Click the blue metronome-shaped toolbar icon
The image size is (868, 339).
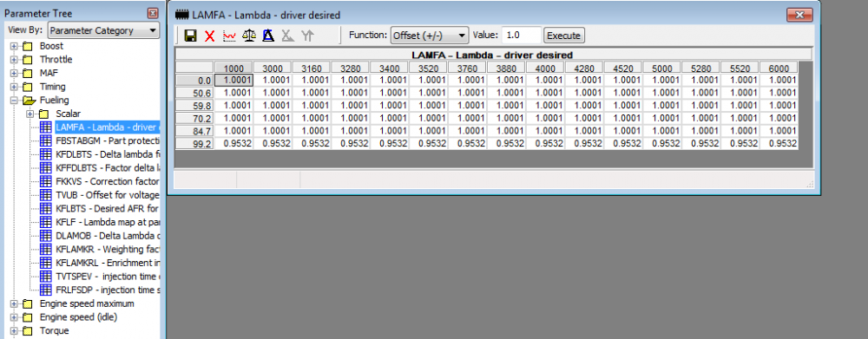coord(268,36)
